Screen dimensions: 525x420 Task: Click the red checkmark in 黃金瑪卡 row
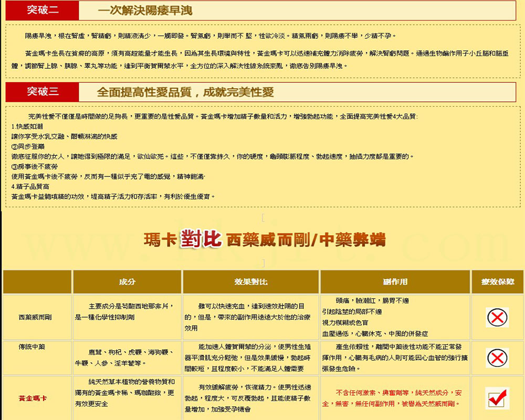click(x=497, y=398)
